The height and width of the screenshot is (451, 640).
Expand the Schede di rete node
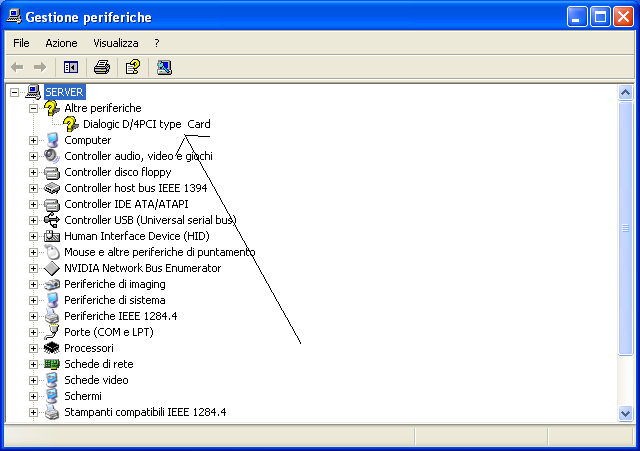coord(33,364)
